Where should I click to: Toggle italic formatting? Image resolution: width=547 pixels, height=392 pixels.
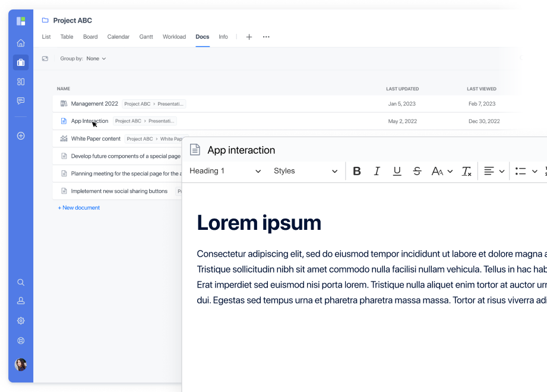pos(377,171)
